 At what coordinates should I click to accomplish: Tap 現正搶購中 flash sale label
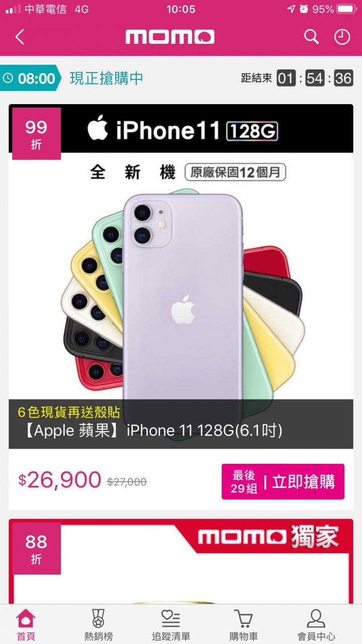coord(106,78)
